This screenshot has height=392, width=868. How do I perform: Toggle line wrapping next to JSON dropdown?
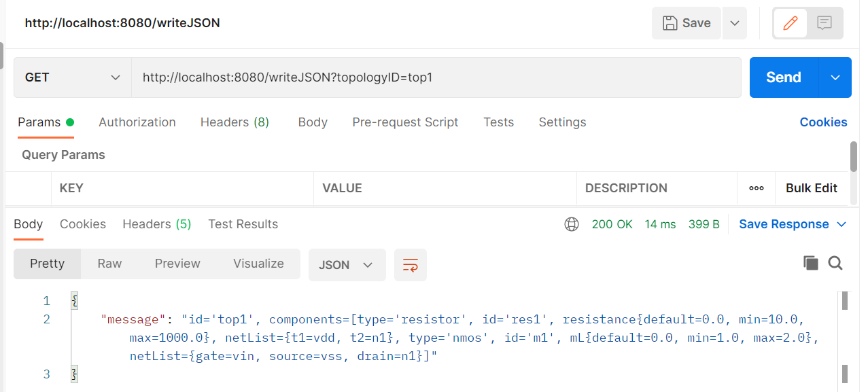point(411,264)
